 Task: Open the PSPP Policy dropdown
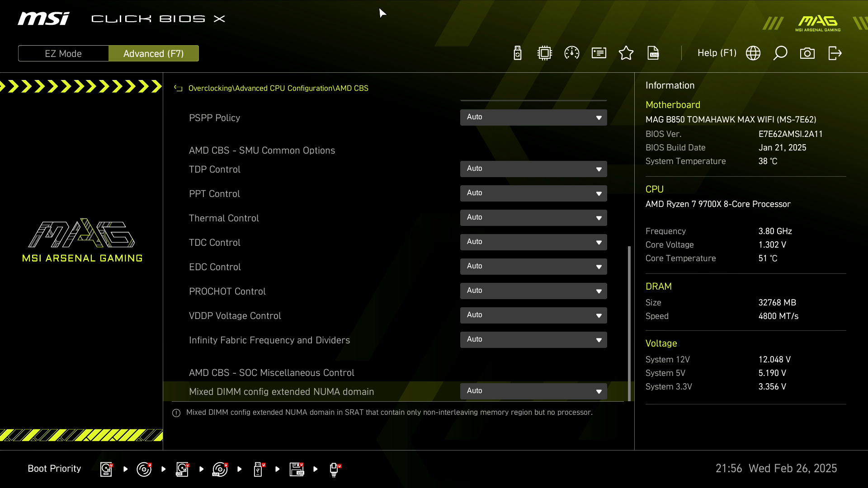click(533, 117)
